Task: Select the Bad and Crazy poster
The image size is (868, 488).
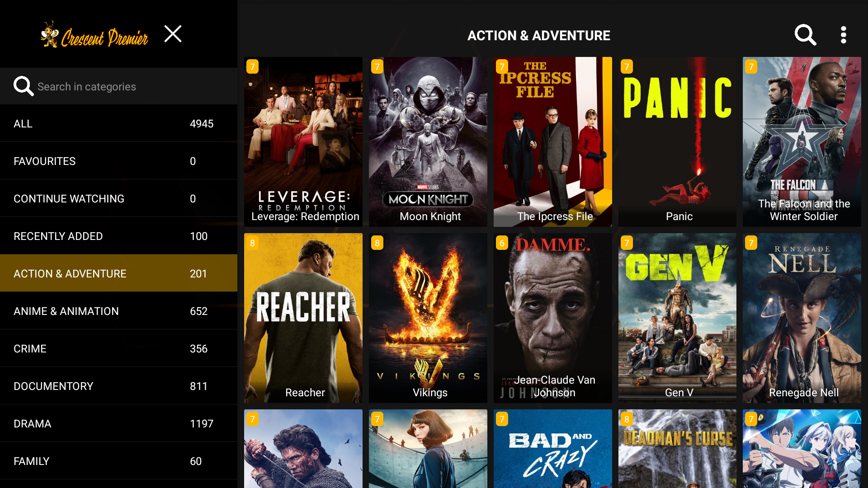Action: [x=552, y=449]
